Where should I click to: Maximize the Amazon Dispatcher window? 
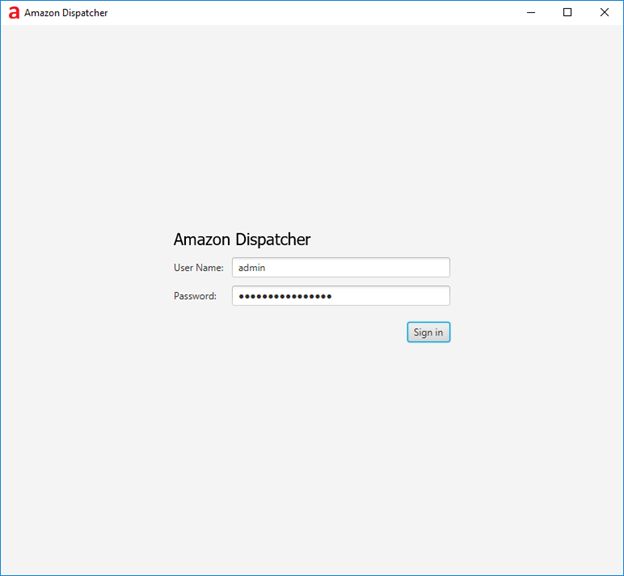coord(567,12)
